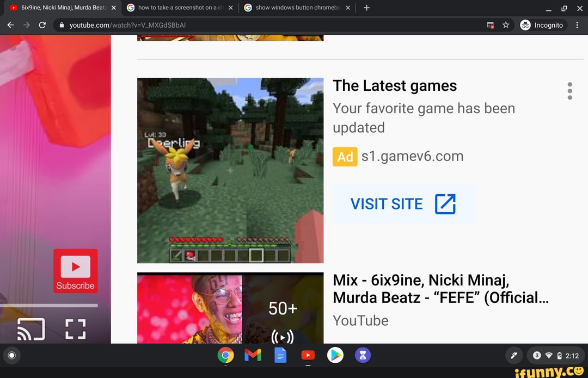588x378 pixels.
Task: Click 'The Latest games' ad title
Action: click(395, 86)
